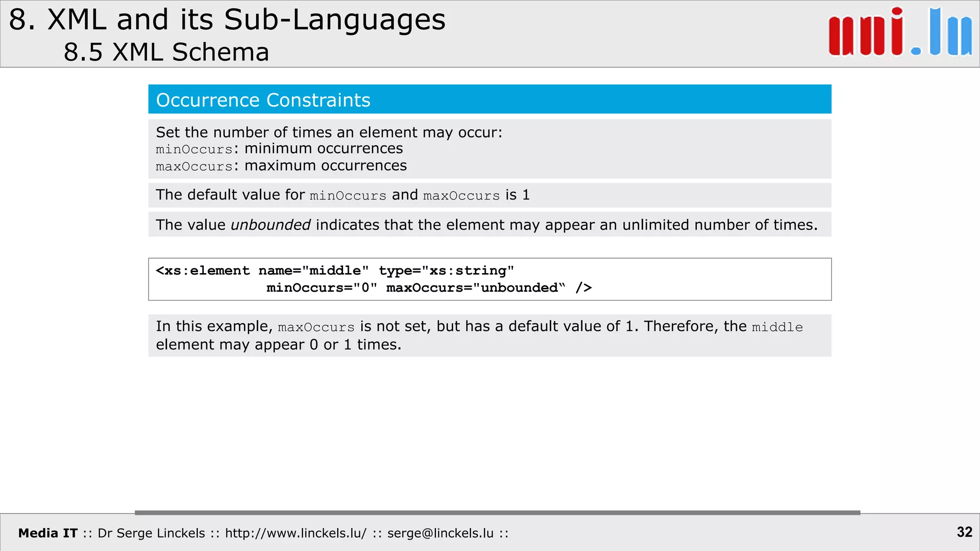980x551 pixels.
Task: Click the "Media IT" footer label
Action: 48,533
